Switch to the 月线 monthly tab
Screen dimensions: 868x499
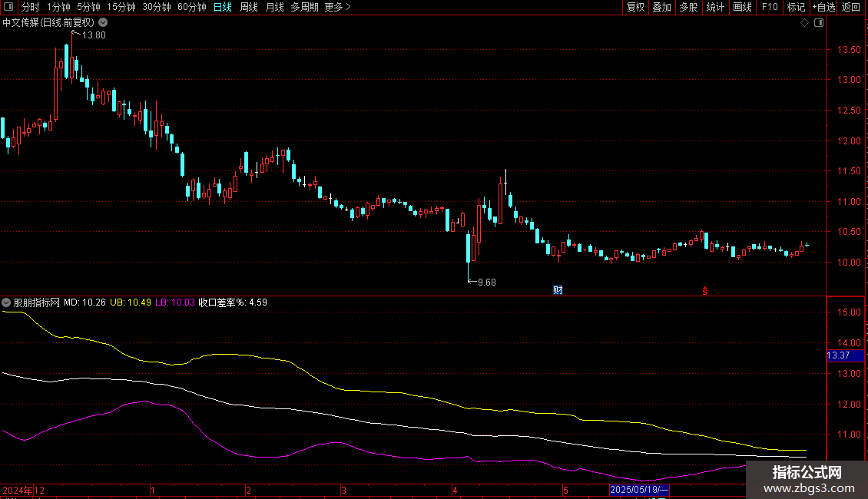274,7
